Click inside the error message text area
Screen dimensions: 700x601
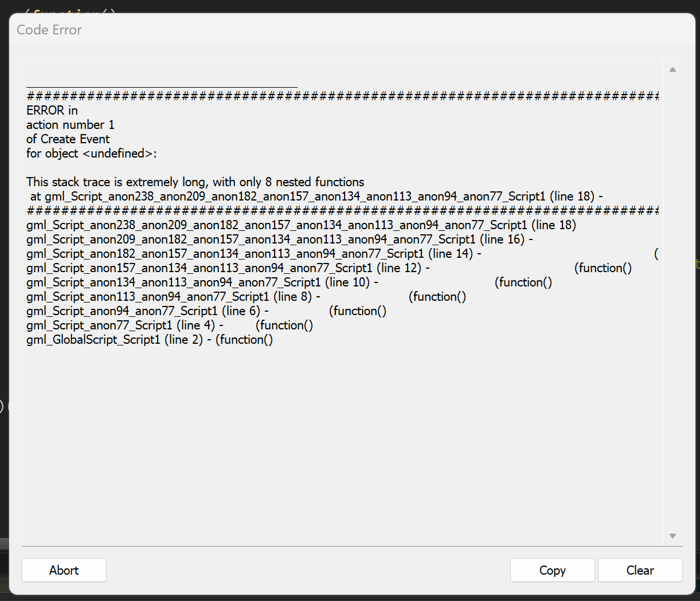point(344,430)
